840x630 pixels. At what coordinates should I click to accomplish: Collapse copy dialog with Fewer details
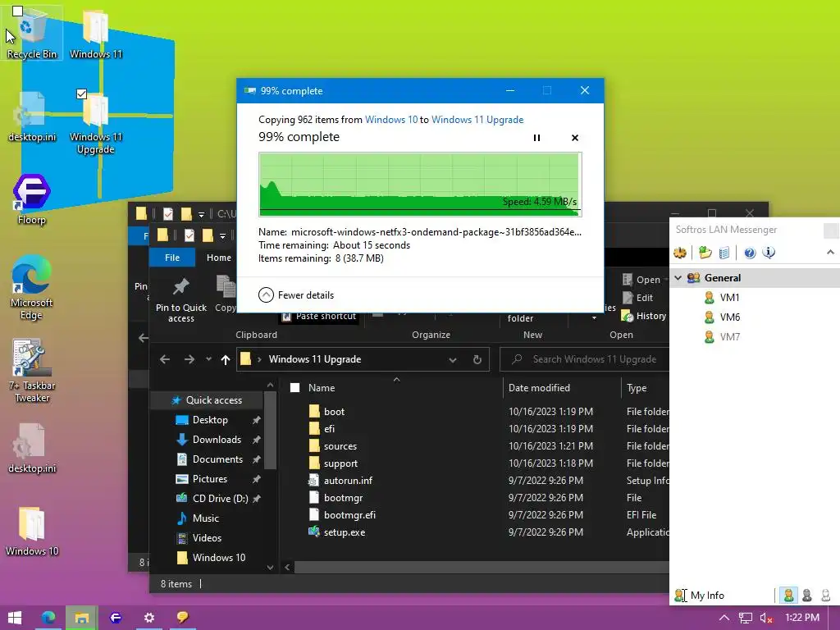pos(295,295)
